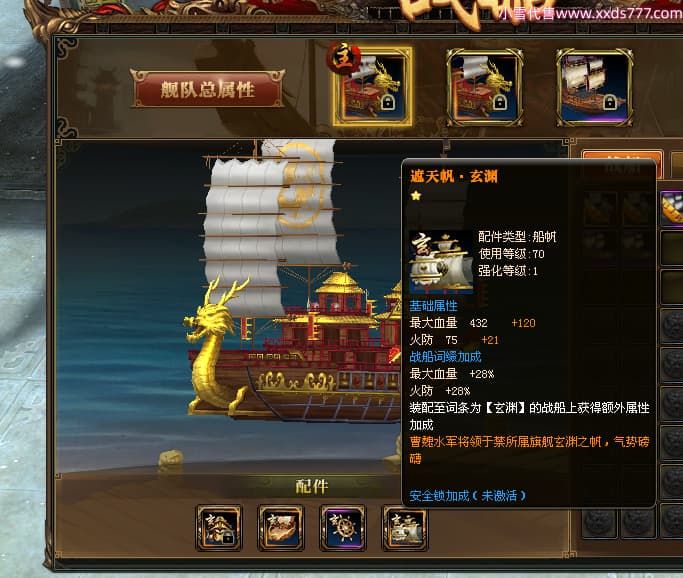Select the flagship thumbnail marked 主
Screen dimensions: 683x578
pos(372,87)
